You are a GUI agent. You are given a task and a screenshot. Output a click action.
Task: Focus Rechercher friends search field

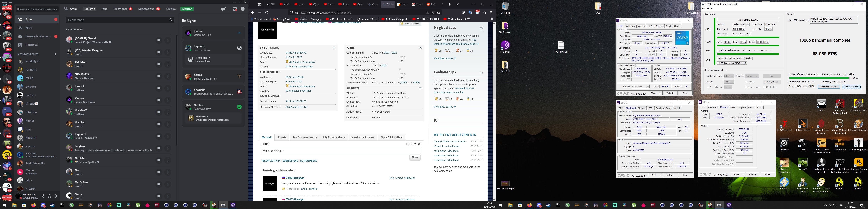click(120, 20)
